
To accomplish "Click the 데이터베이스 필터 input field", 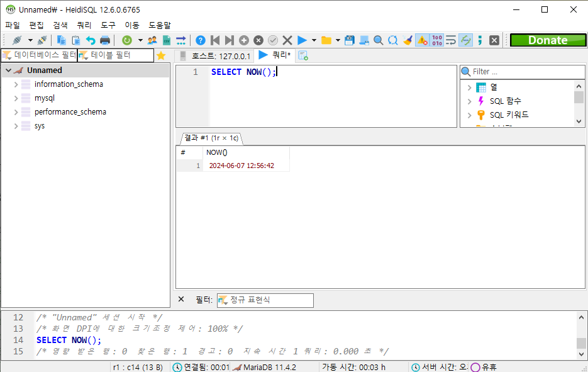I will [39, 55].
